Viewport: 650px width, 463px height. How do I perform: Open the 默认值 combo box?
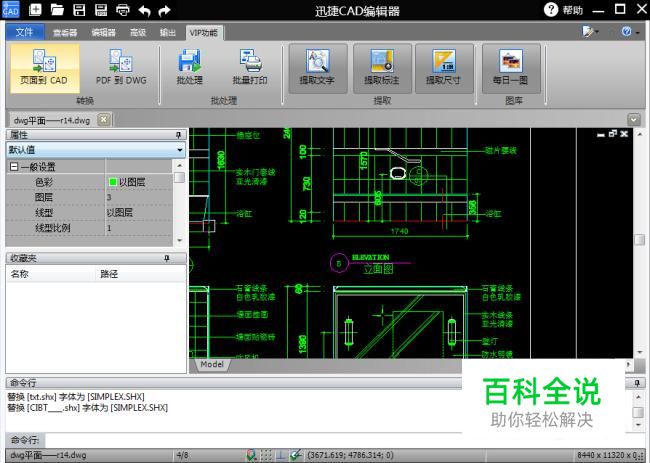pyautogui.click(x=96, y=150)
